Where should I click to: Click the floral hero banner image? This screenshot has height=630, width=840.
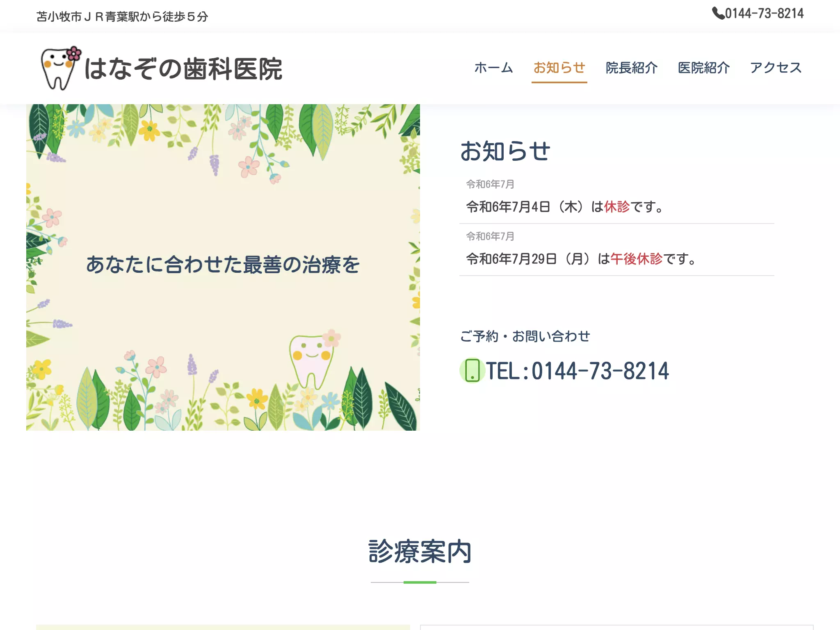point(223,267)
